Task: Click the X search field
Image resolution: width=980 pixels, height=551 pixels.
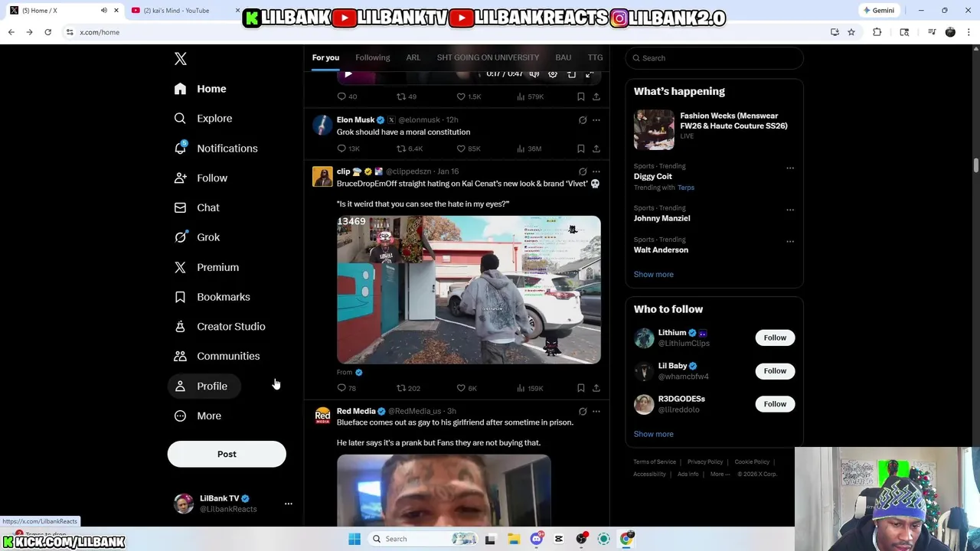Action: coord(714,58)
